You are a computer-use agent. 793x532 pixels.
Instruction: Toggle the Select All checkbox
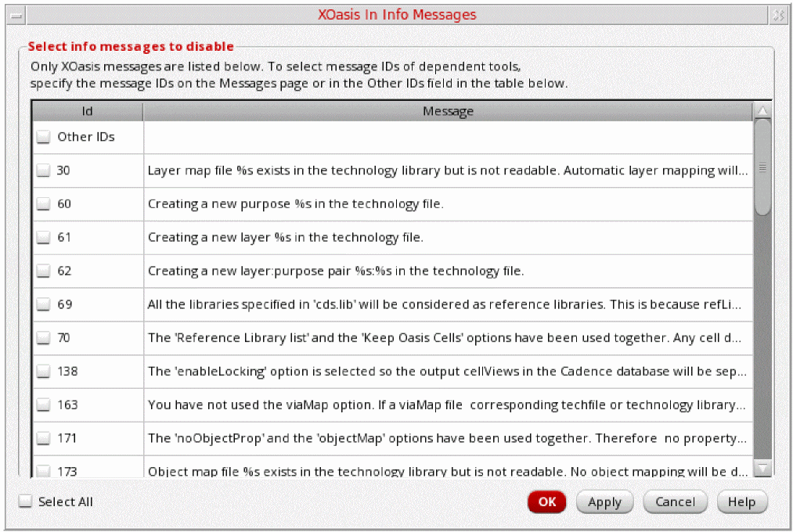[25, 501]
